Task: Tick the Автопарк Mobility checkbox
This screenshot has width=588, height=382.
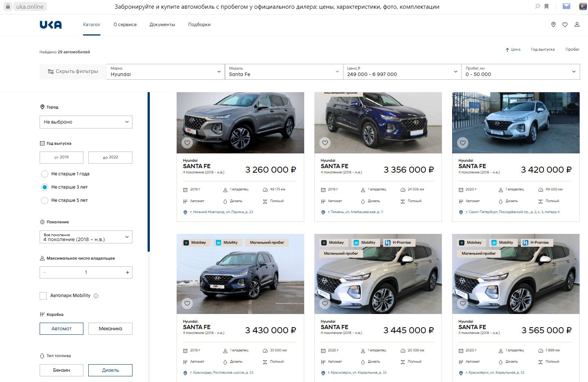Action: point(43,296)
